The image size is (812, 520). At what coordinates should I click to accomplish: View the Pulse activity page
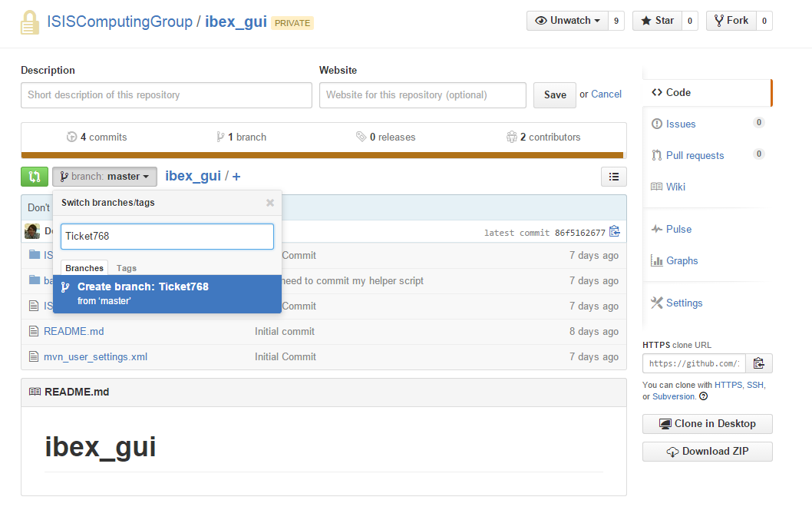[678, 229]
